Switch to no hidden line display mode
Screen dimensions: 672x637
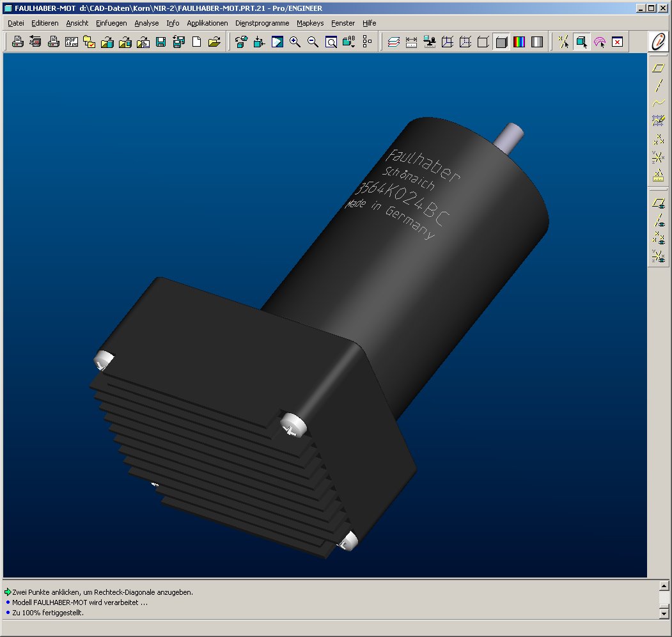(483, 42)
